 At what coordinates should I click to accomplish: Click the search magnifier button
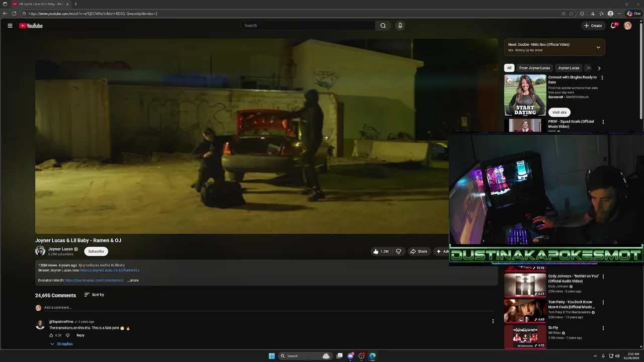[x=383, y=26]
